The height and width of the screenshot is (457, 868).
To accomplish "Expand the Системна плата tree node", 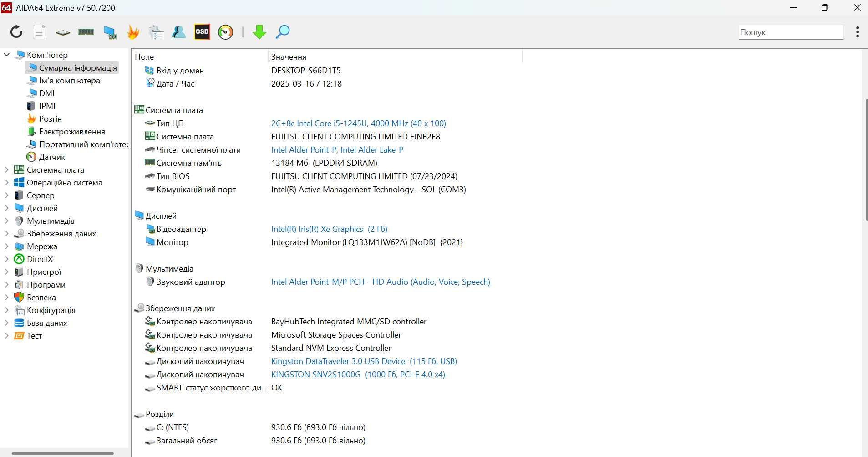I will pos(6,169).
